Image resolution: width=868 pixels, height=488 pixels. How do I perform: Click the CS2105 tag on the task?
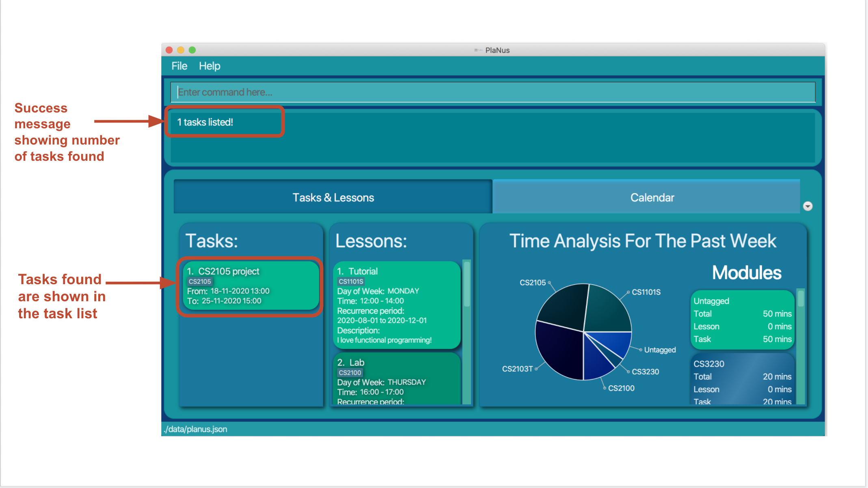click(200, 281)
